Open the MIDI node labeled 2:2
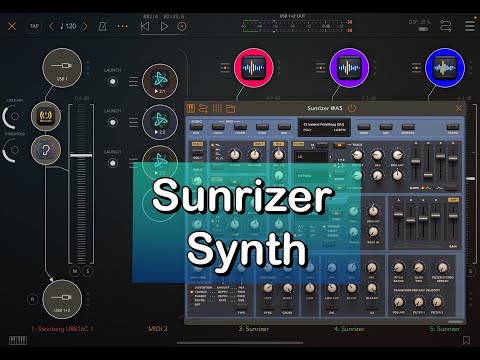This screenshot has width=480, height=360. click(x=160, y=122)
